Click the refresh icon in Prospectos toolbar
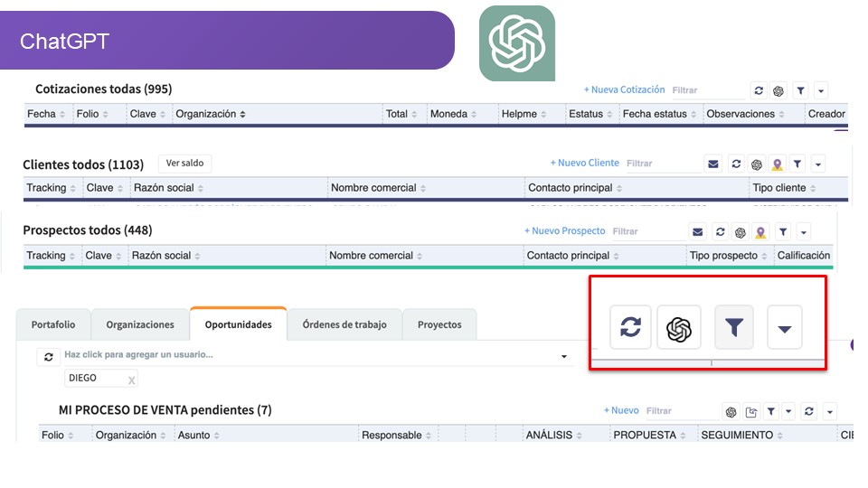 point(720,232)
